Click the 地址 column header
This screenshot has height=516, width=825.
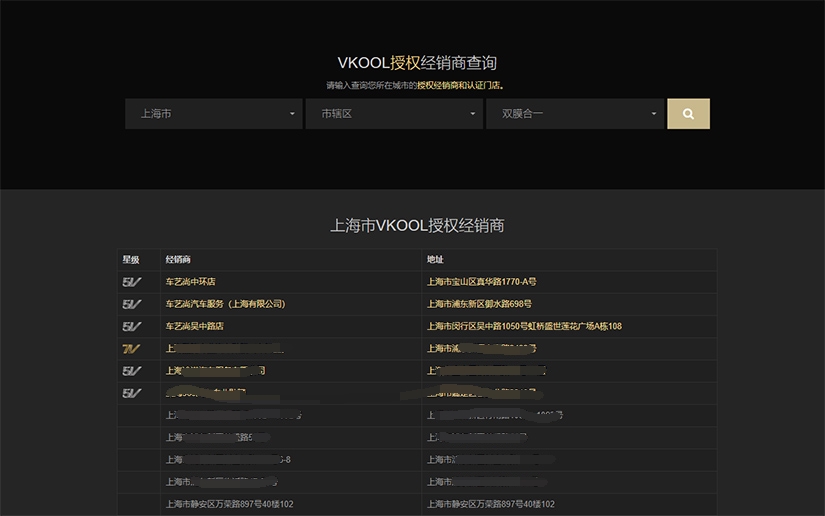click(435, 260)
